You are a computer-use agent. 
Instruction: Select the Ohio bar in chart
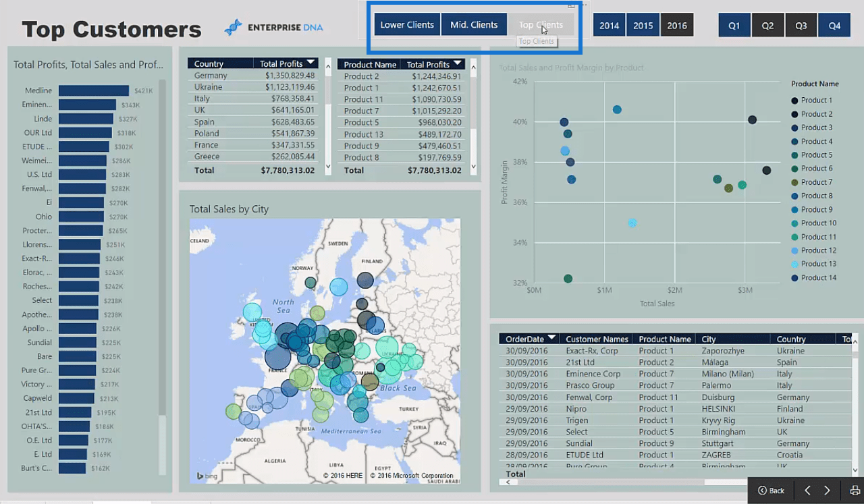[81, 217]
